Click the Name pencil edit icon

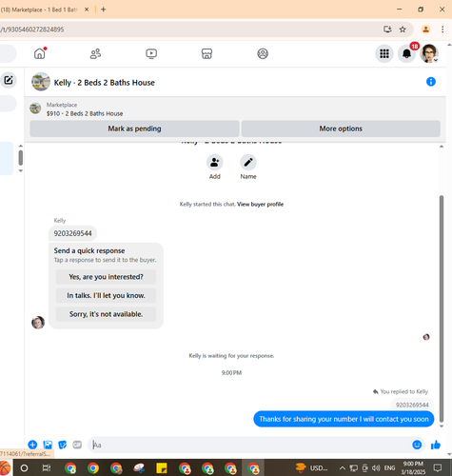[x=248, y=163]
